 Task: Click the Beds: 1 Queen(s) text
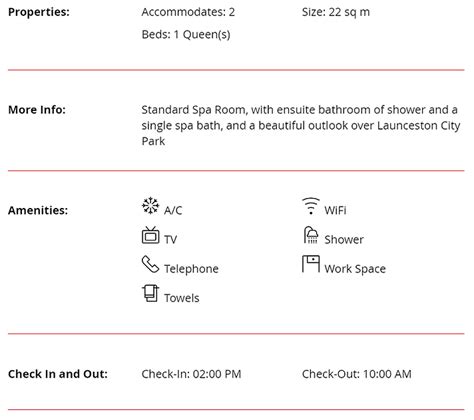(x=186, y=35)
